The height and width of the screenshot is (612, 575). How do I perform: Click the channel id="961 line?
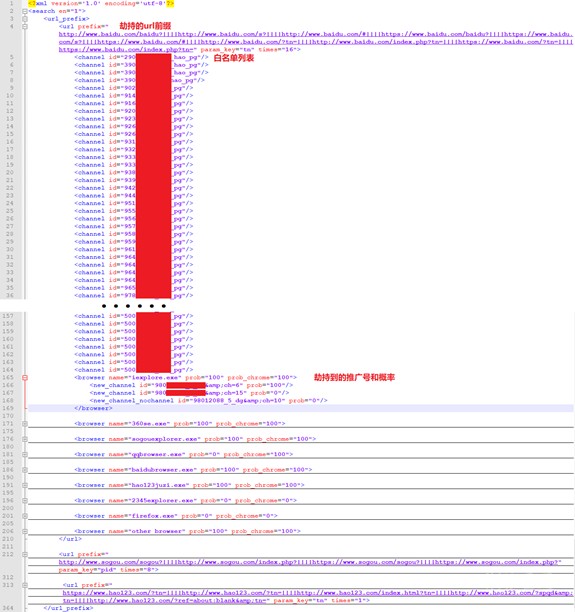(134, 249)
